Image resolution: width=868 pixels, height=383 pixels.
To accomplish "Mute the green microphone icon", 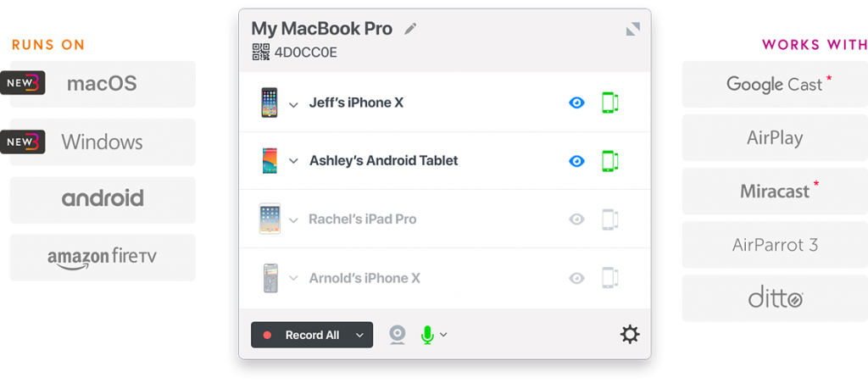I will point(427,335).
